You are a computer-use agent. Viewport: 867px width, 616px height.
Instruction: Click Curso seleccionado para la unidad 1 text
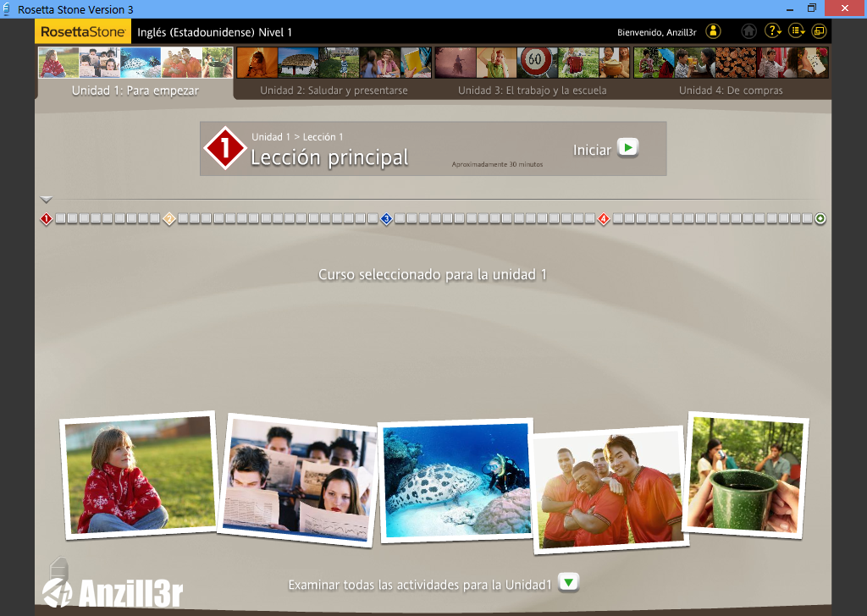[x=433, y=274]
